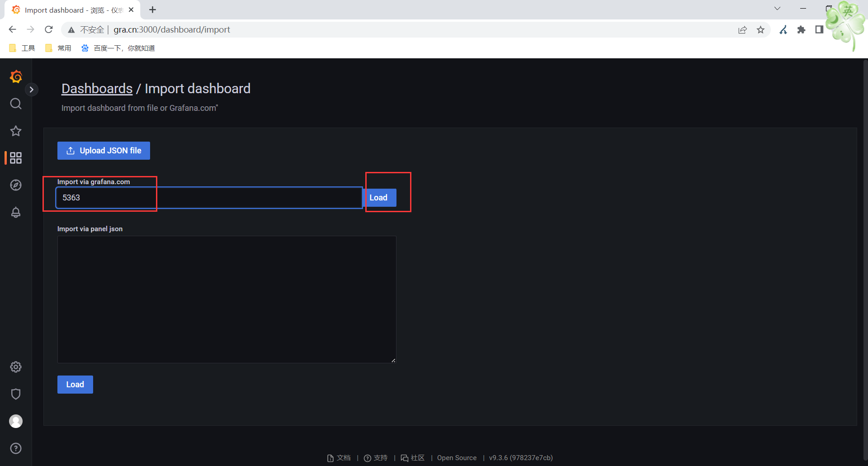Click the Import dashboard subtitle text
The height and width of the screenshot is (466, 868).
[x=140, y=108]
